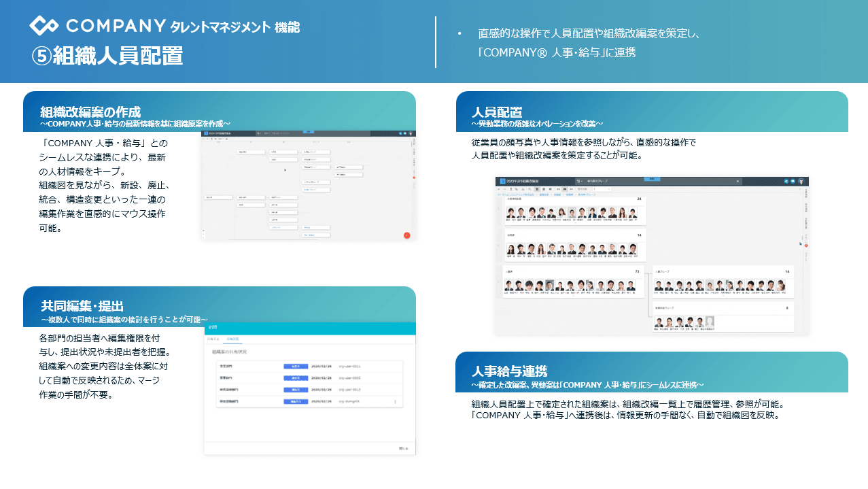Click the blue status badge on the org-divmgr05 row

coord(296,402)
